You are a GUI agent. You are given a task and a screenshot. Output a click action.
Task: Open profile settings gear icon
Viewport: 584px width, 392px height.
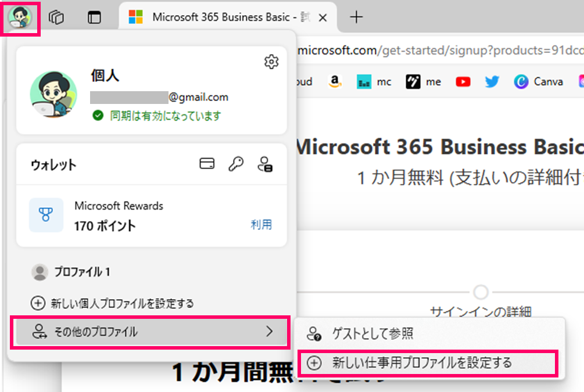[x=271, y=62]
